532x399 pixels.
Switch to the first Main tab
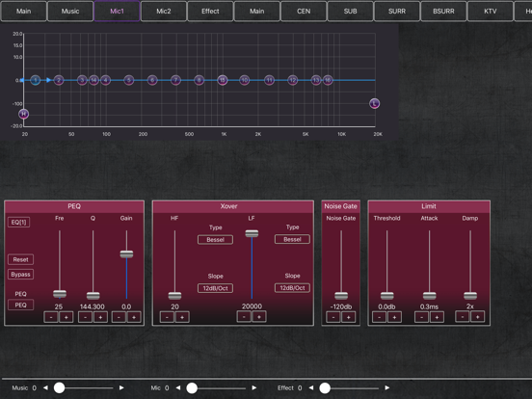[x=24, y=12]
